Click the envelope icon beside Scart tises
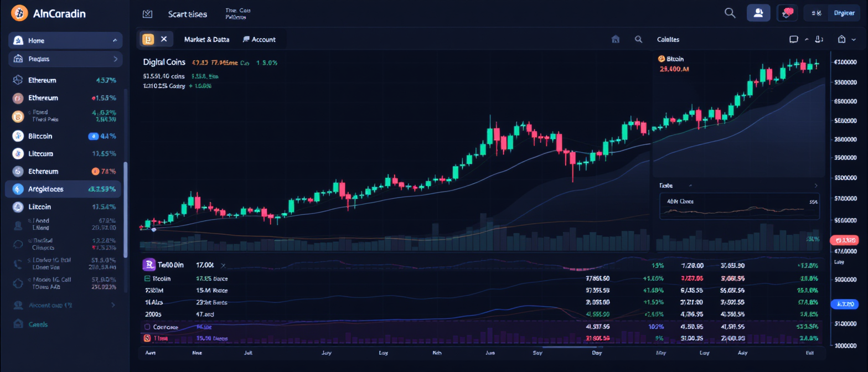 click(x=147, y=14)
